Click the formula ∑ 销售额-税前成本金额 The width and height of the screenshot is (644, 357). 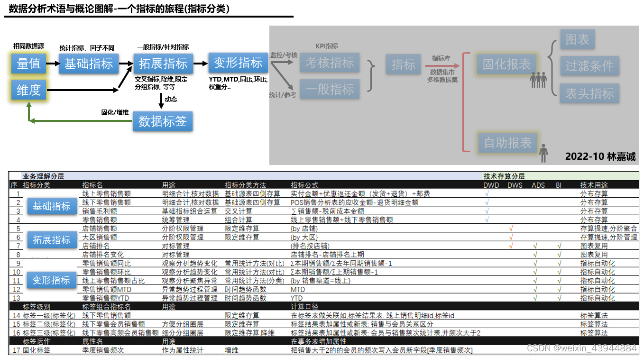tap(327, 211)
